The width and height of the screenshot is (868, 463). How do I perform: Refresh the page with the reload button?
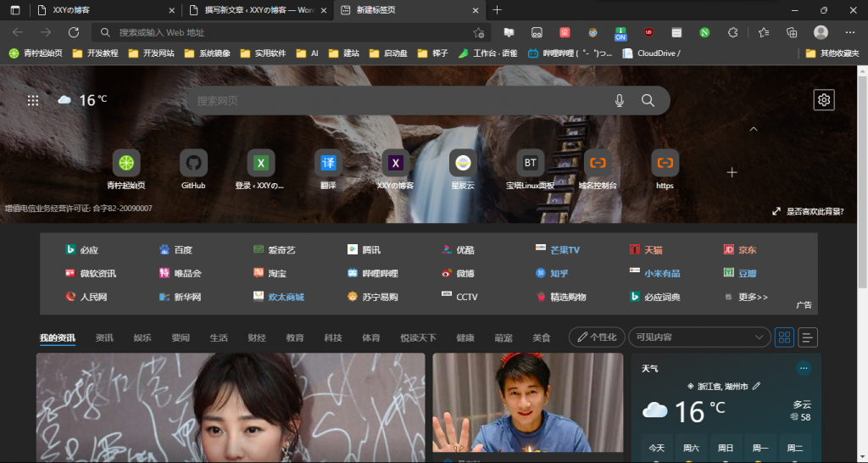74,32
